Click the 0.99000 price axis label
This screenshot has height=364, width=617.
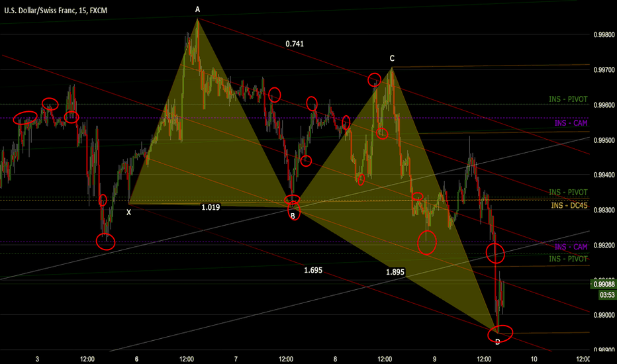(x=604, y=315)
